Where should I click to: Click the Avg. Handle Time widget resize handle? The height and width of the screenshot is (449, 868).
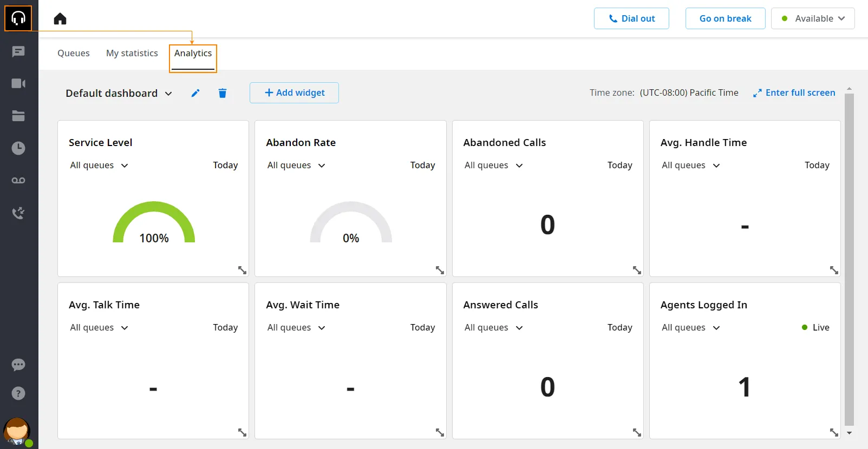pos(834,270)
